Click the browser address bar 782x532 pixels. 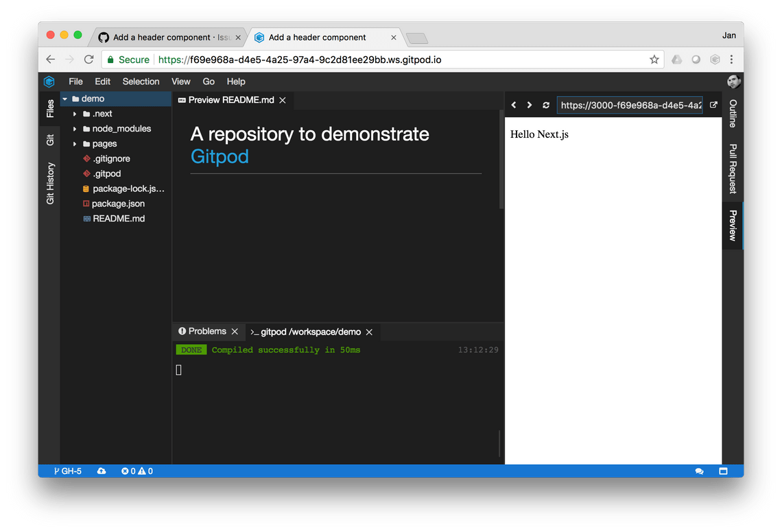382,60
